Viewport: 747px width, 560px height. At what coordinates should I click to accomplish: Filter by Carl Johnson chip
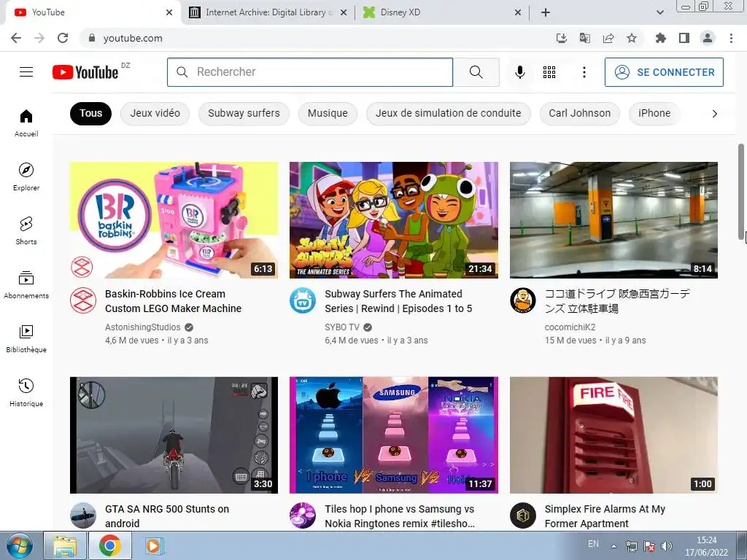(579, 113)
